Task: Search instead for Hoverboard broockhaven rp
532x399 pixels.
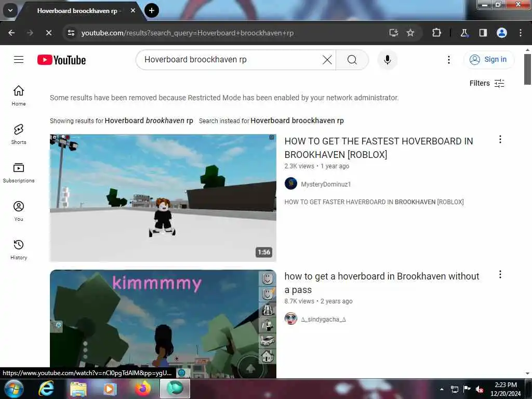Action: click(x=297, y=121)
